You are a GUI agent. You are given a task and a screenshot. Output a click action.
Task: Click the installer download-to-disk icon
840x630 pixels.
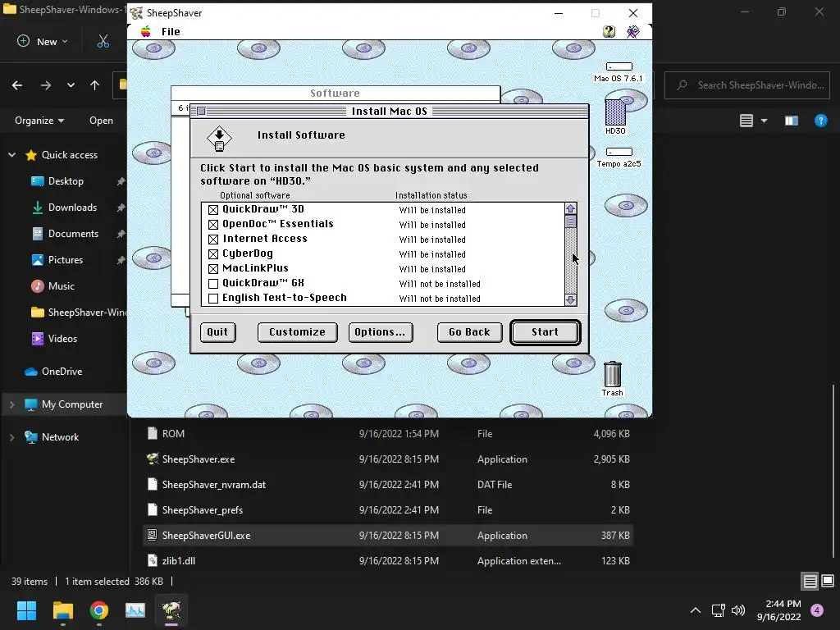click(219, 139)
